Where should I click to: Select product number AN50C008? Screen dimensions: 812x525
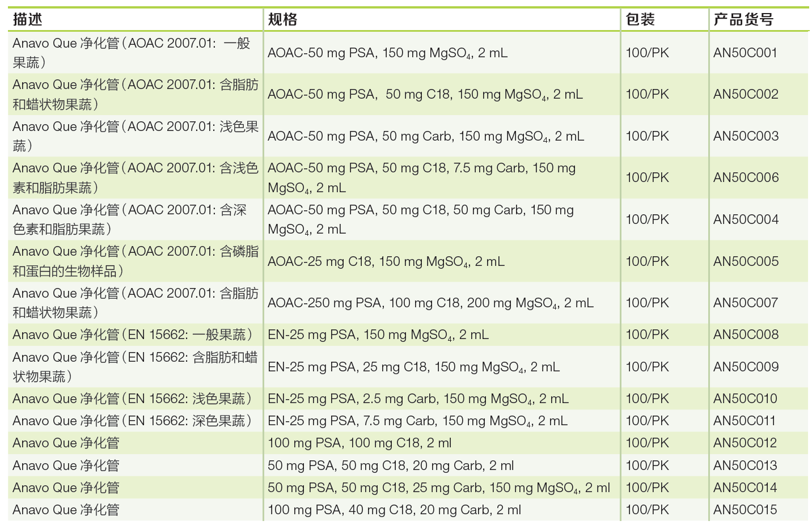(746, 335)
